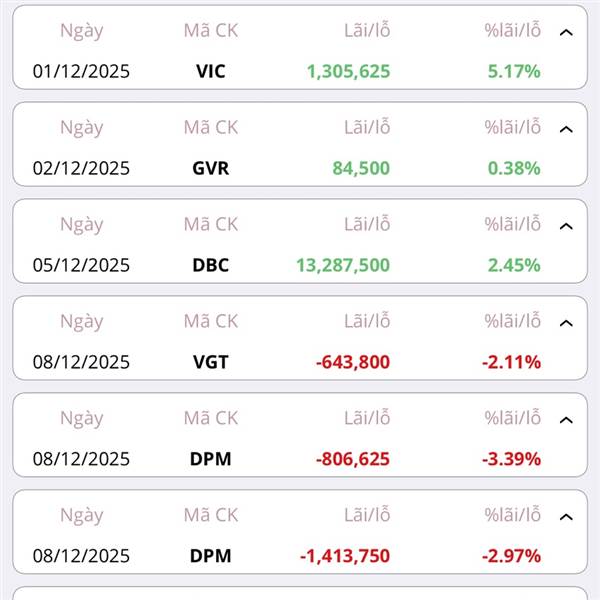Click the 1,305,625 profit value

[x=348, y=71]
